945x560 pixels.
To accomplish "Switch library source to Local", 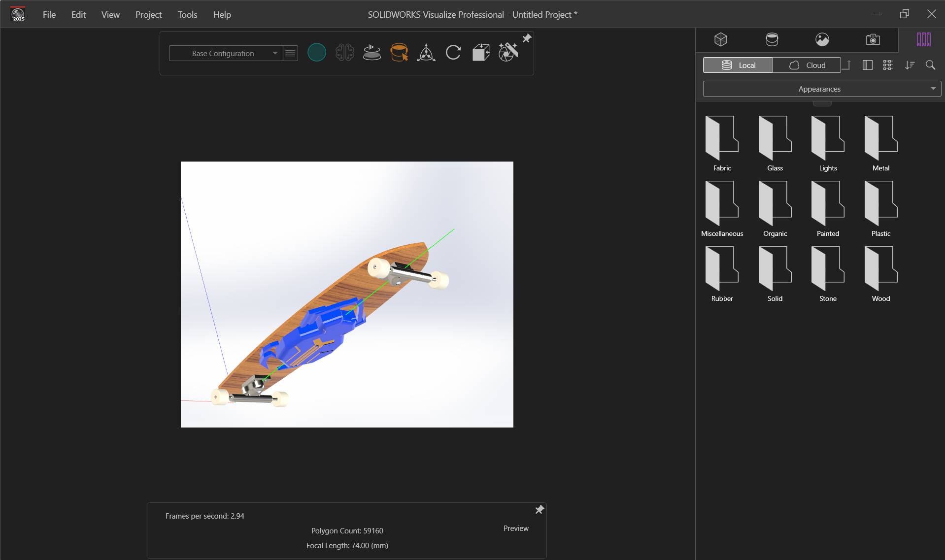I will pos(738,65).
